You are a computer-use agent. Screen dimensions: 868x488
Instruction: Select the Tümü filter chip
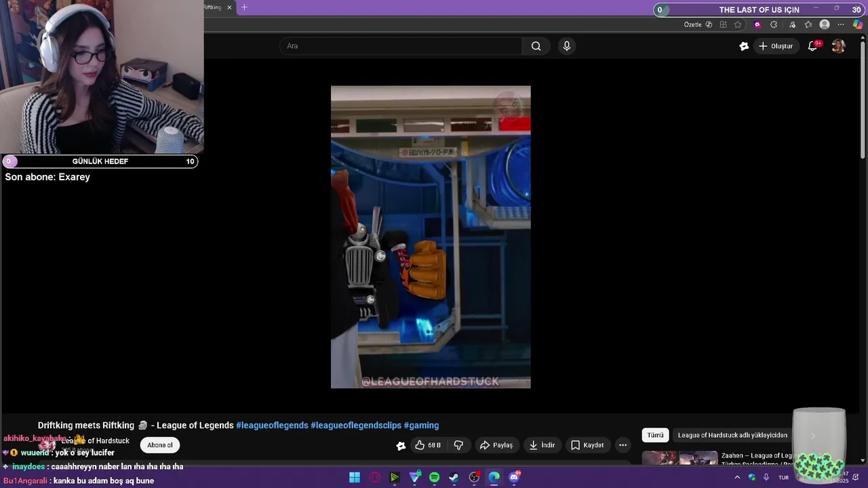[x=655, y=435]
